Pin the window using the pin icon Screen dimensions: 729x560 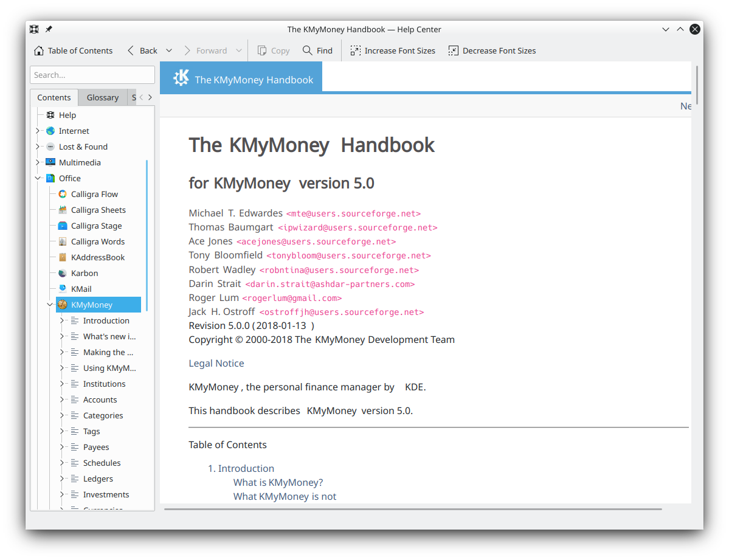click(49, 29)
